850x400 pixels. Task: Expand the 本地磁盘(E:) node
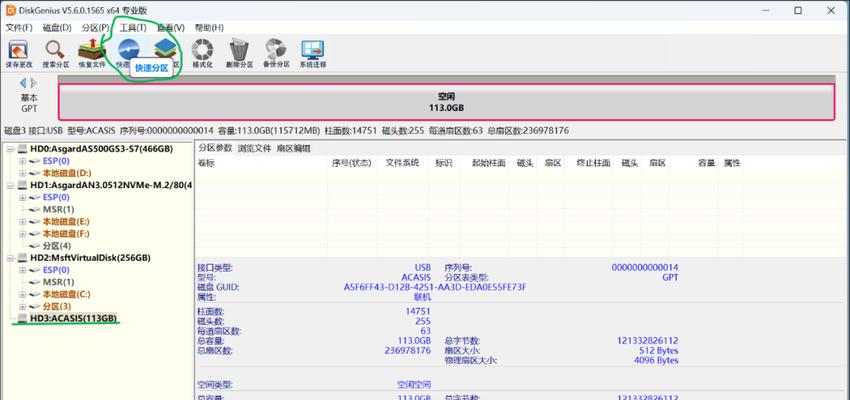(22, 222)
